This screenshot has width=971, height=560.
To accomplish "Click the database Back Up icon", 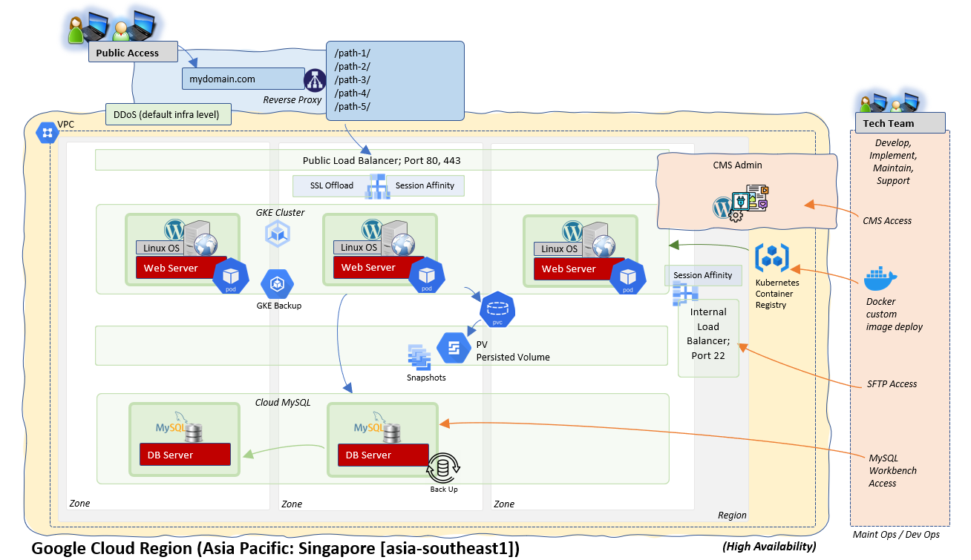I will pyautogui.click(x=444, y=467).
